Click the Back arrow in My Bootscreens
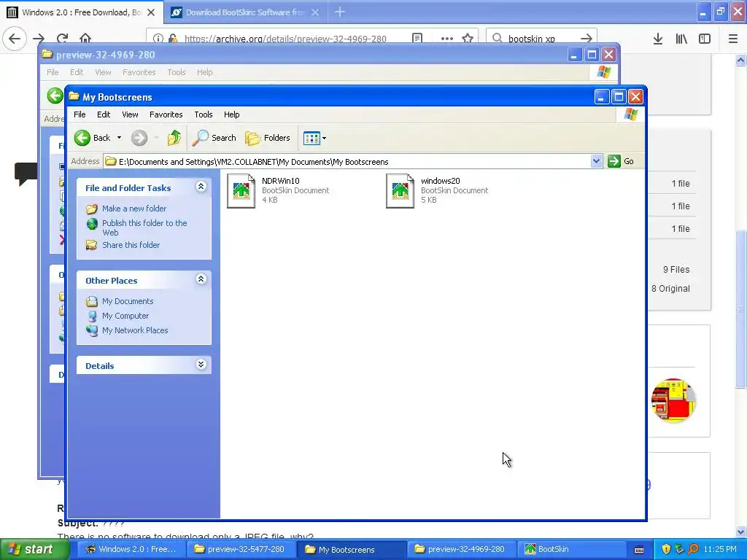 [93, 138]
